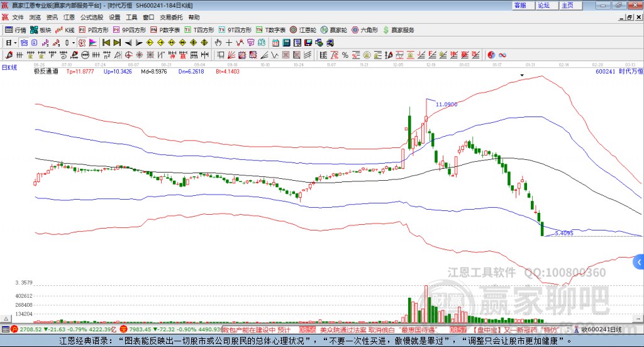Image resolution: width=644 pixels, height=347 pixels.
Task: Open the 六角形 hexagon tool
Action: tap(365, 30)
